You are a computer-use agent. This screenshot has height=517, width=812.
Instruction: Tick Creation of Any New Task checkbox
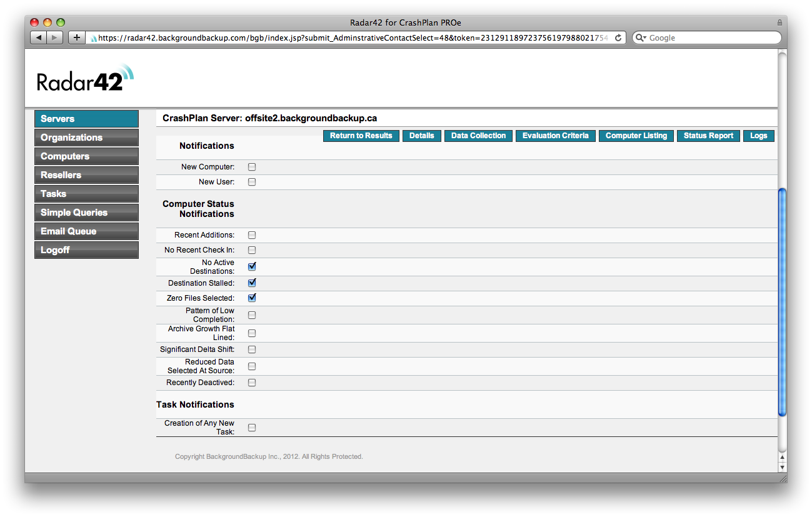(x=252, y=428)
